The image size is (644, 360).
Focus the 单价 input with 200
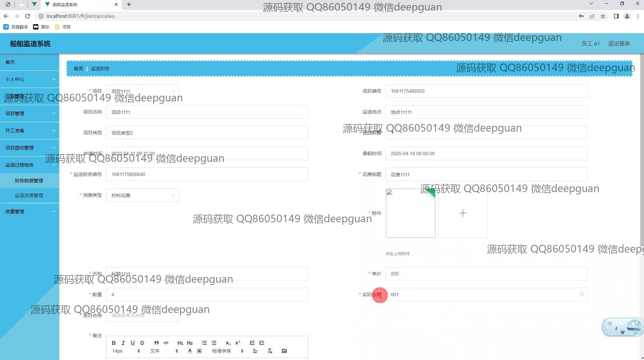tap(486, 274)
